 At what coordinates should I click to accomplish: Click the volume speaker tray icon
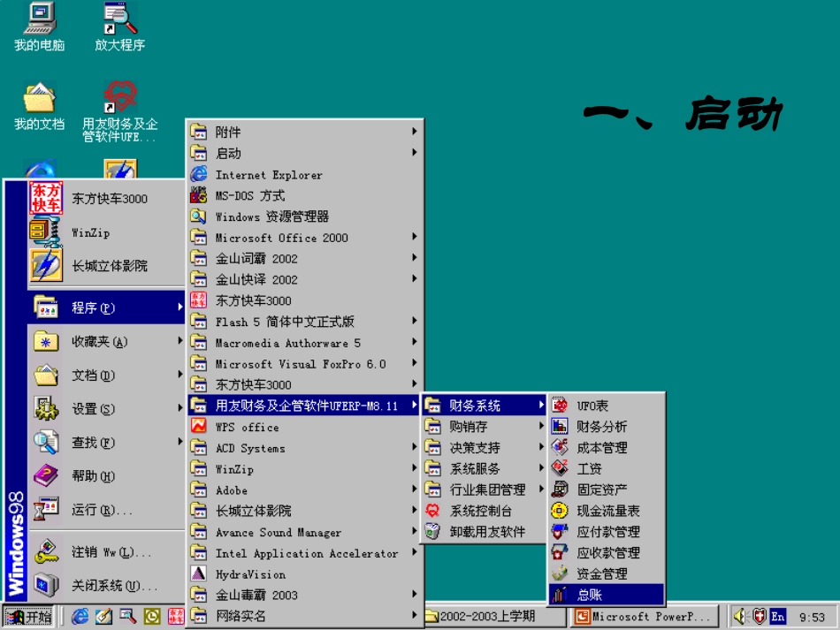click(740, 617)
